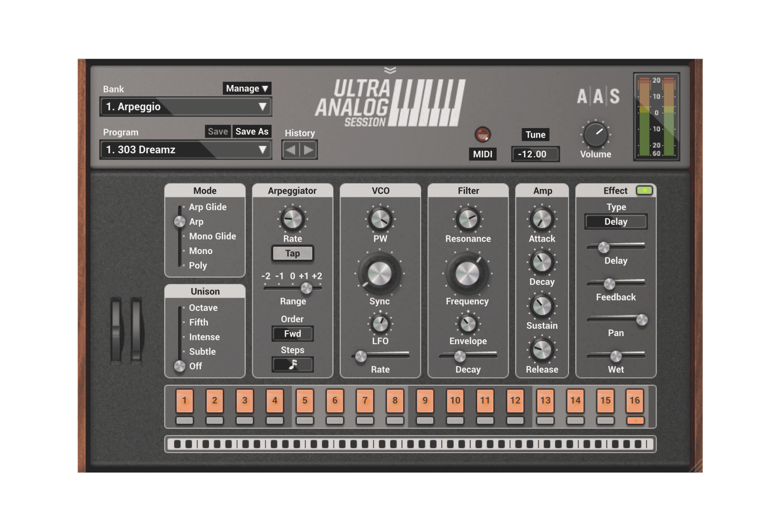Toggle the small button under step 16

635,421
